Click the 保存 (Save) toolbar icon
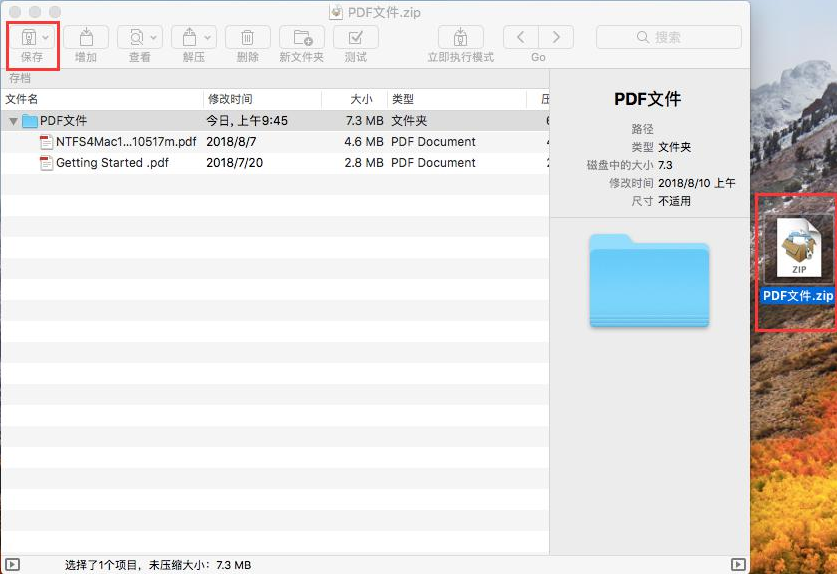Screen dimensions: 837x574 pos(28,38)
